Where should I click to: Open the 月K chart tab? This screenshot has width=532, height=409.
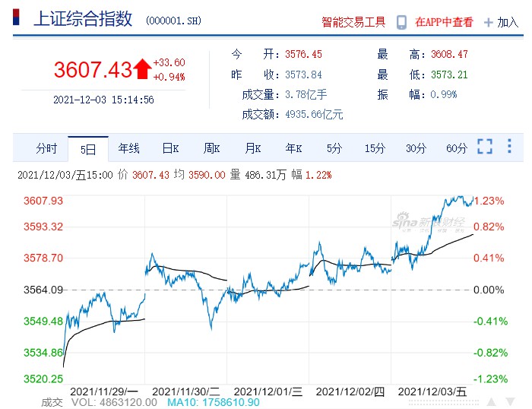pos(253,148)
